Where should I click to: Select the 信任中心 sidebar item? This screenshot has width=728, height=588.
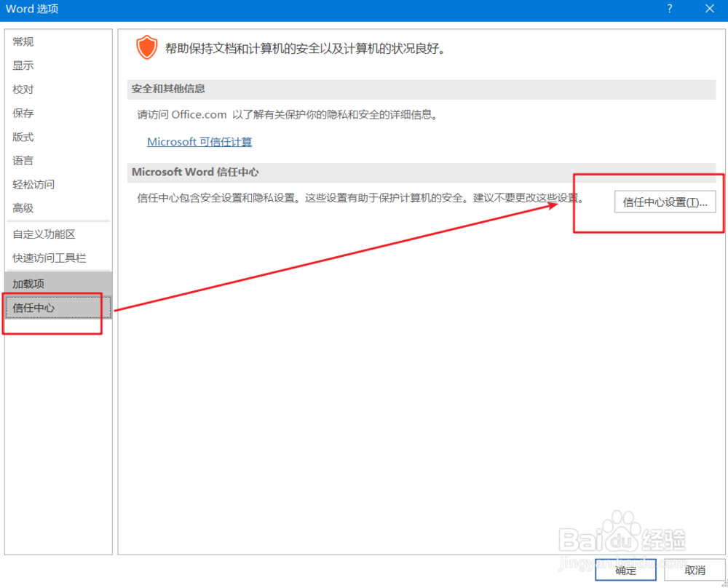coord(58,308)
